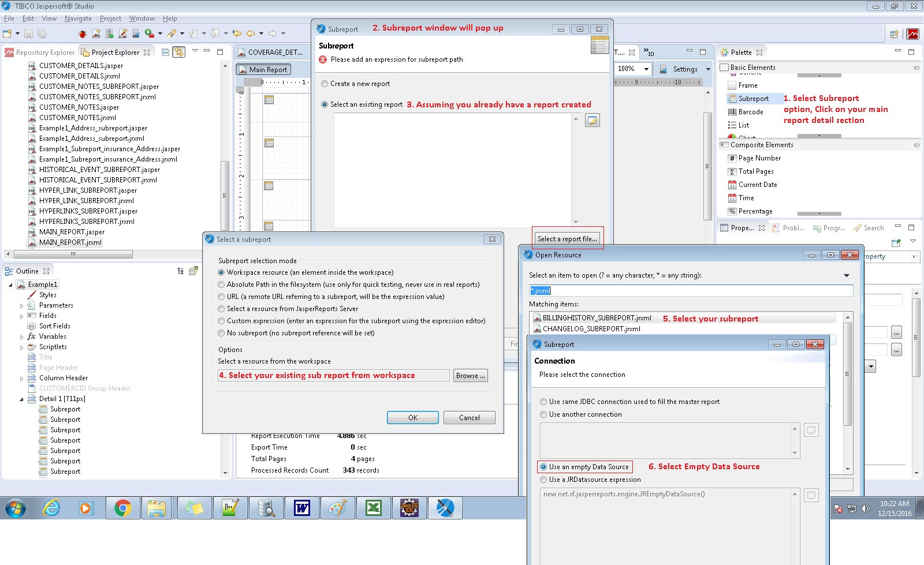Expand the Parameters node in the Outline
The height and width of the screenshot is (565, 924).
tap(22, 306)
